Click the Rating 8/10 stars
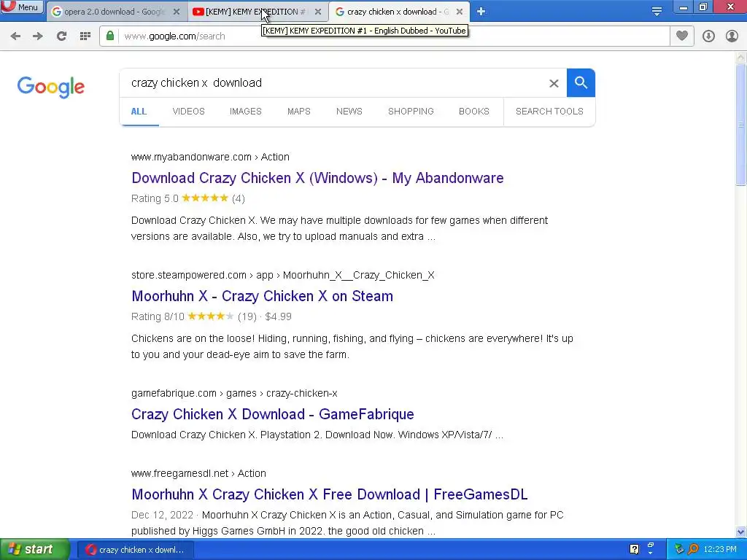The width and height of the screenshot is (747, 560). coord(211,316)
